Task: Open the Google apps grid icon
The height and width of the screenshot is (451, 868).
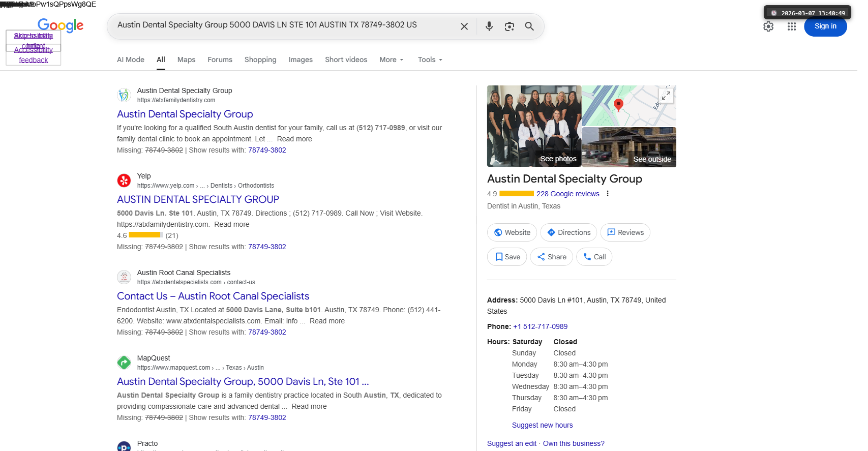Action: [x=792, y=26]
